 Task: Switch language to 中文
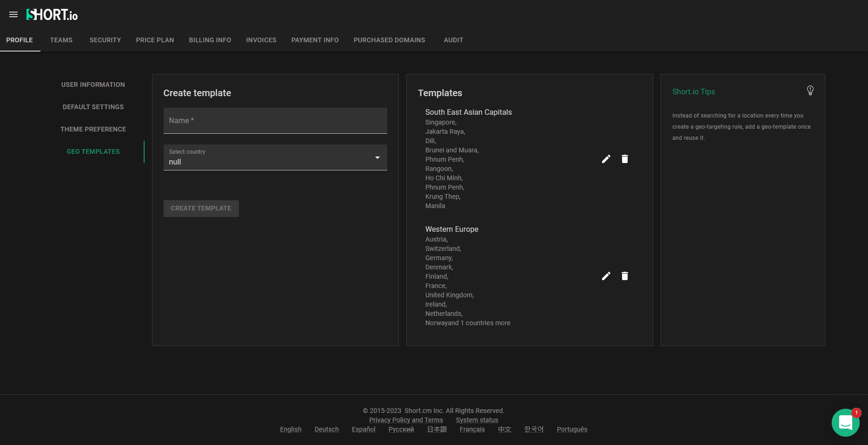504,429
